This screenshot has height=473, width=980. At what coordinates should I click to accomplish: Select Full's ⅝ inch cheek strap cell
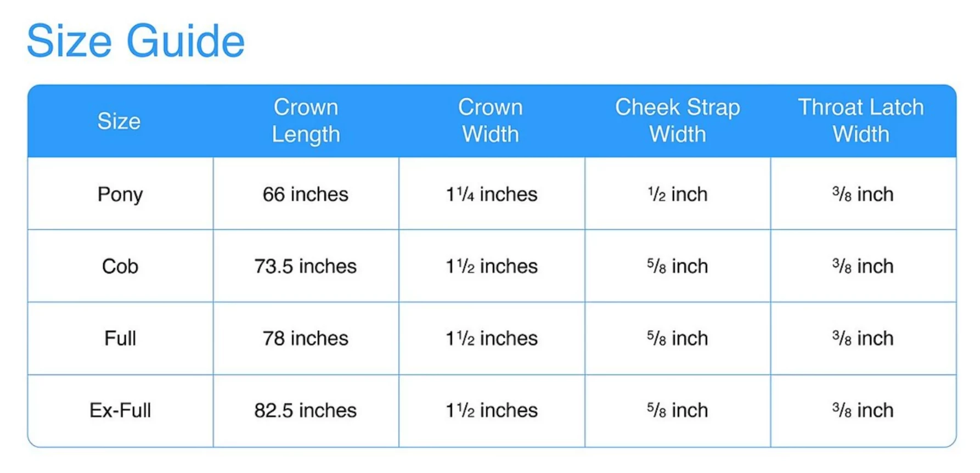tap(678, 338)
